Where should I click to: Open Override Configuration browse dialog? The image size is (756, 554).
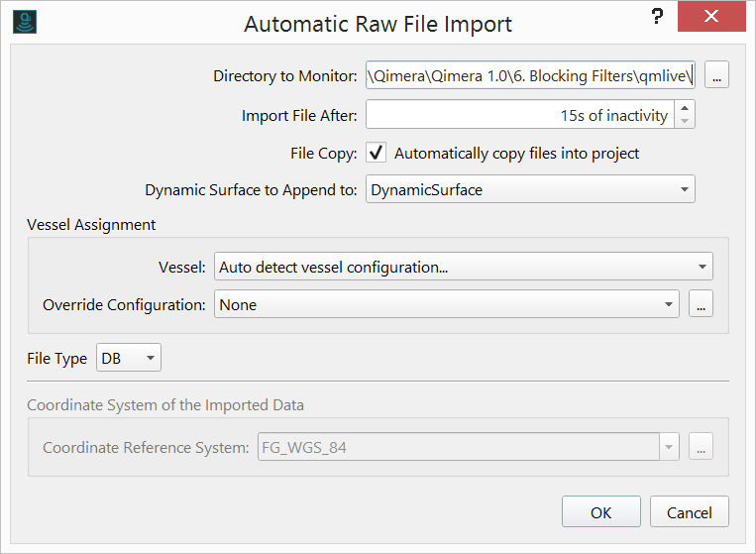(701, 305)
